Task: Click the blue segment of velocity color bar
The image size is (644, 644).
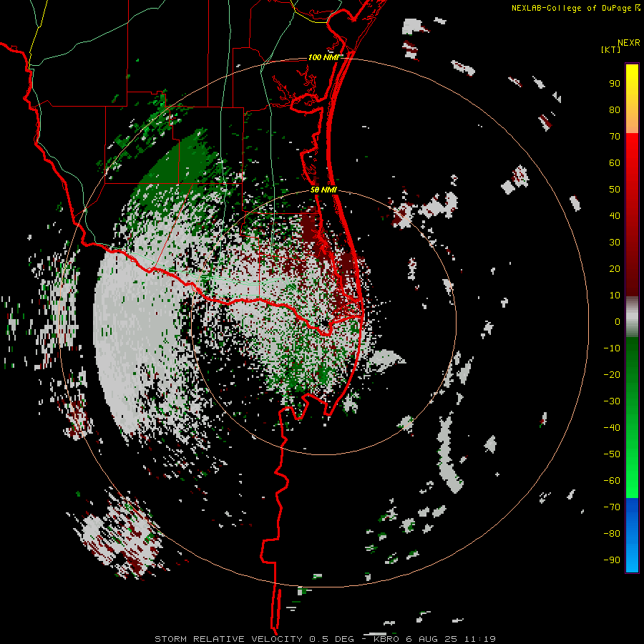Action: coord(632,535)
